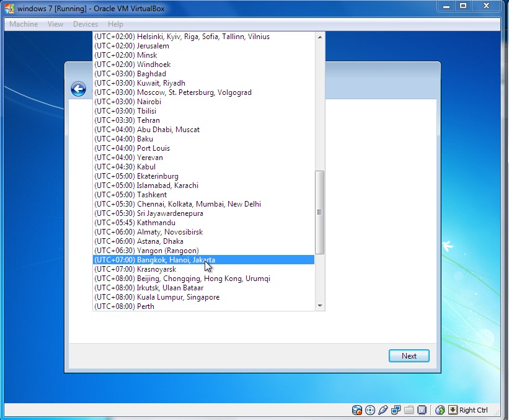The height and width of the screenshot is (420, 509).
Task: Select the Irkutsk, Ulaan Bataar time zone
Action: click(203, 288)
